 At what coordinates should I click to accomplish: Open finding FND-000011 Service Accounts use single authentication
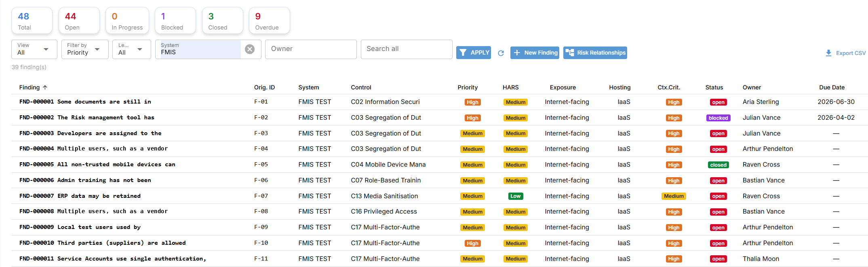112,259
